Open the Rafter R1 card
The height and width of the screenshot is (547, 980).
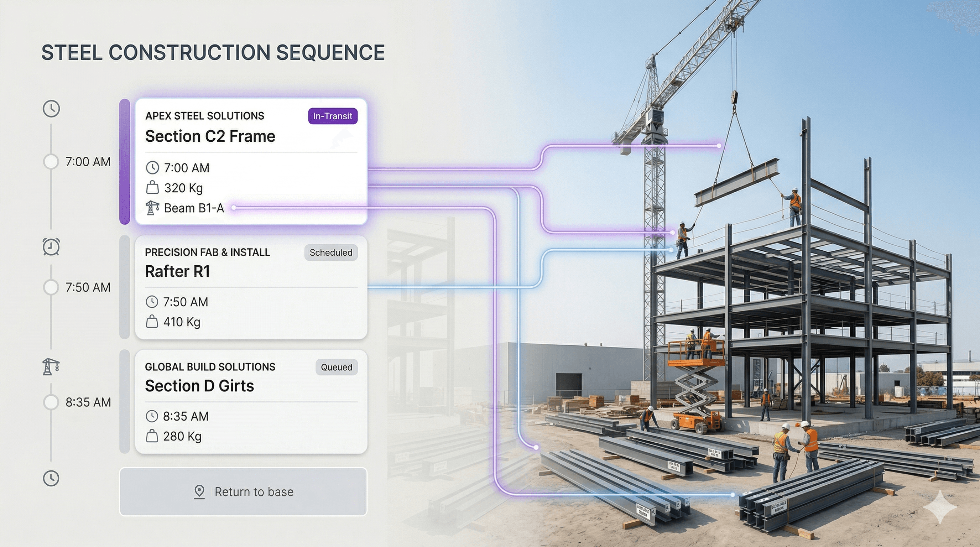click(x=177, y=271)
